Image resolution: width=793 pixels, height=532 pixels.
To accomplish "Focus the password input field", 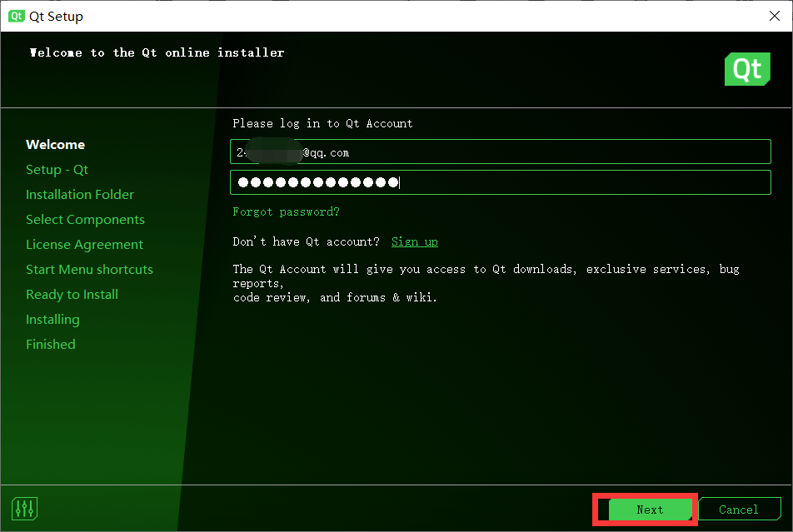I will 500,182.
